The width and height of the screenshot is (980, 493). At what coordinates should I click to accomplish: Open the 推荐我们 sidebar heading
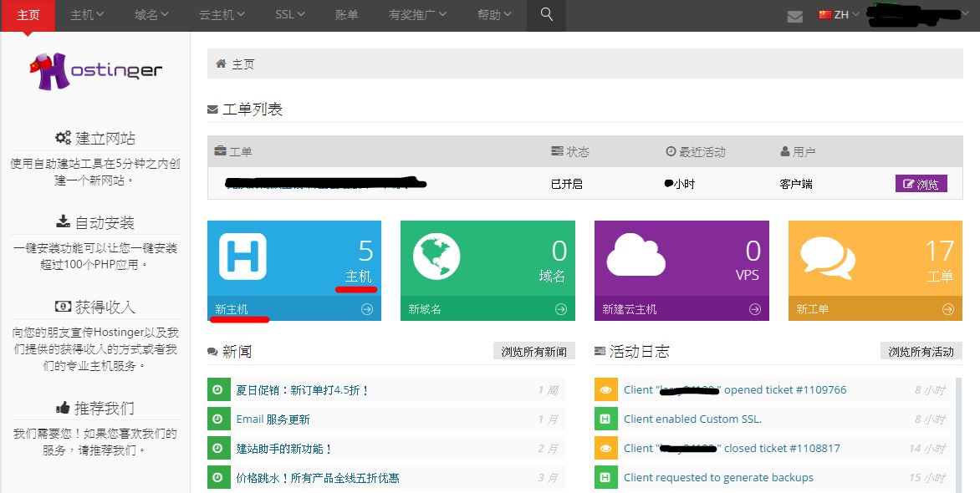click(x=105, y=409)
